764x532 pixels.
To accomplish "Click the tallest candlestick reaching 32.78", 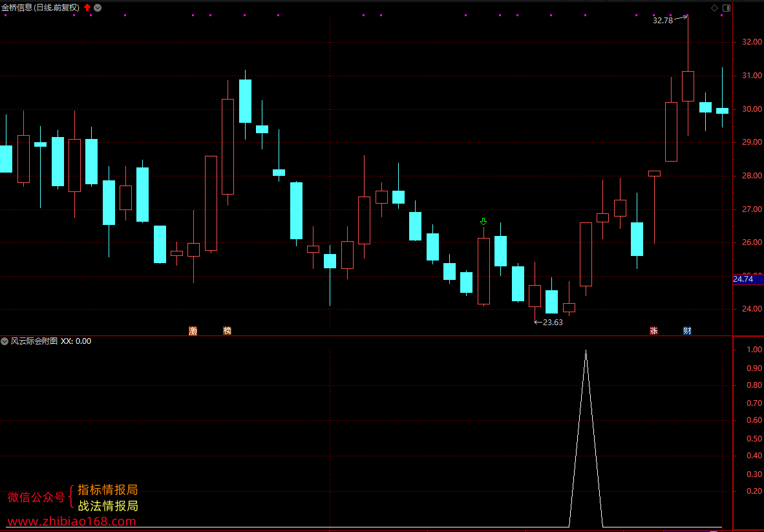I will pos(688,86).
